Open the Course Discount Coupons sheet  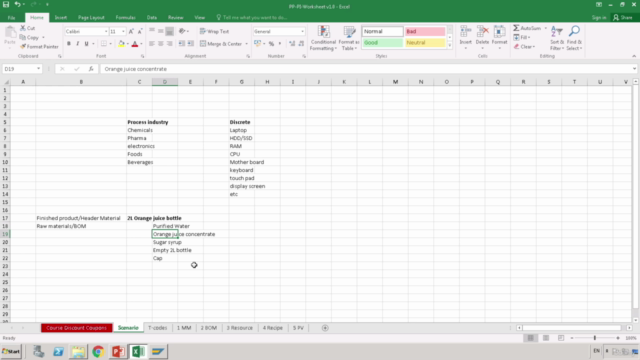tap(76, 328)
